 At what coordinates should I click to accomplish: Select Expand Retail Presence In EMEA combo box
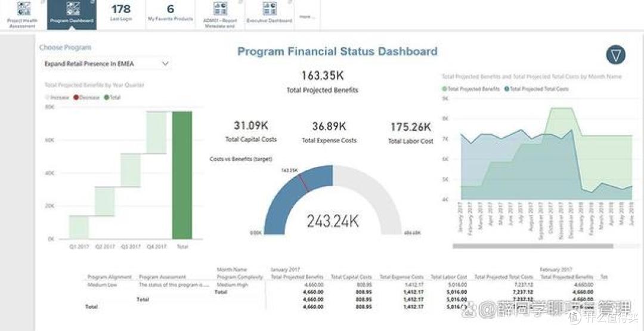click(x=107, y=64)
